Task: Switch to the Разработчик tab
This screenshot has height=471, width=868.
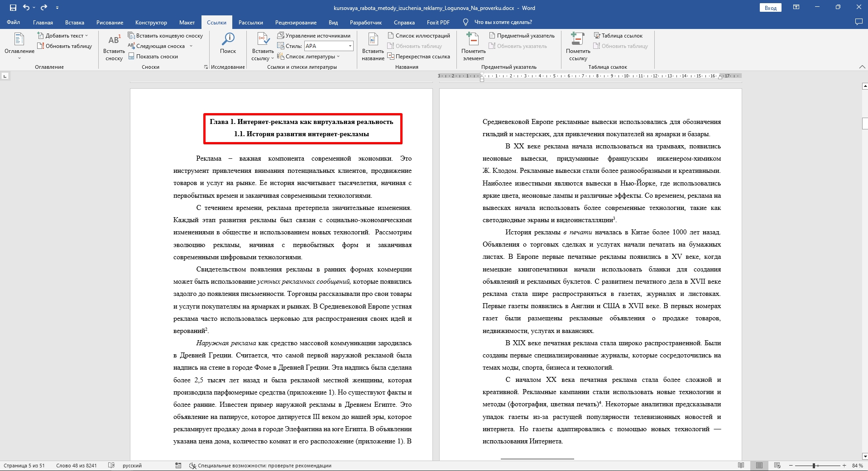Action: pyautogui.click(x=366, y=22)
